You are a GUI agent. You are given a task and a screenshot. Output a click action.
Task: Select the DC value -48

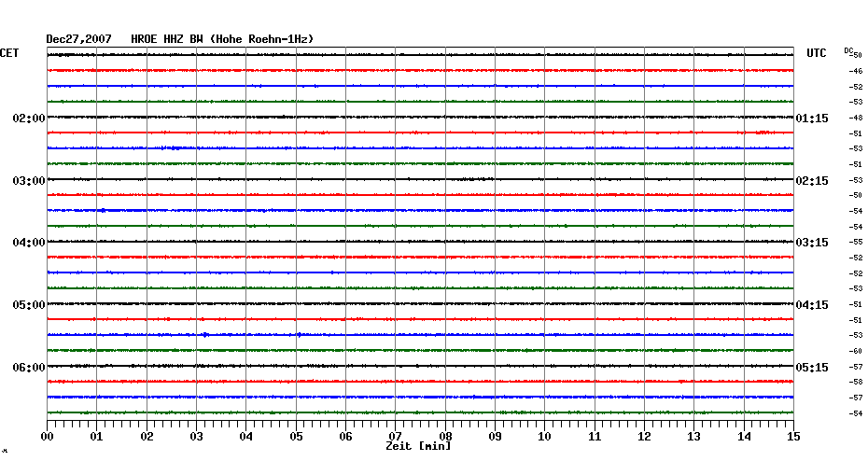(855, 118)
